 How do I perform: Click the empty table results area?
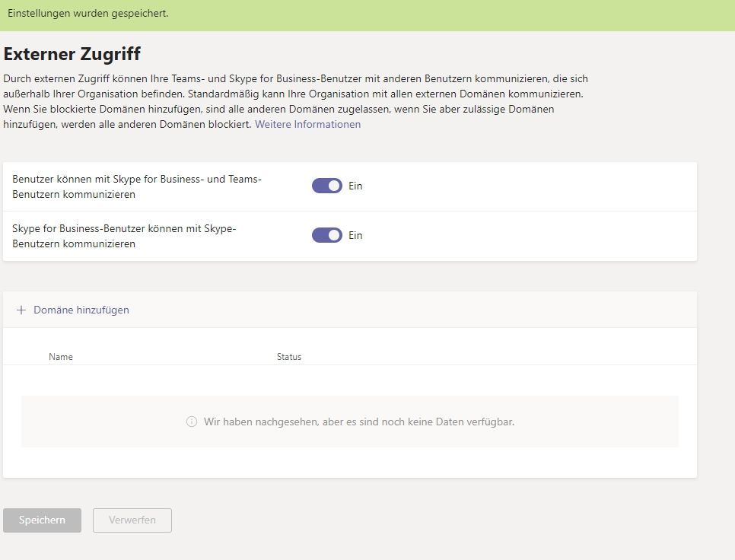(350, 422)
